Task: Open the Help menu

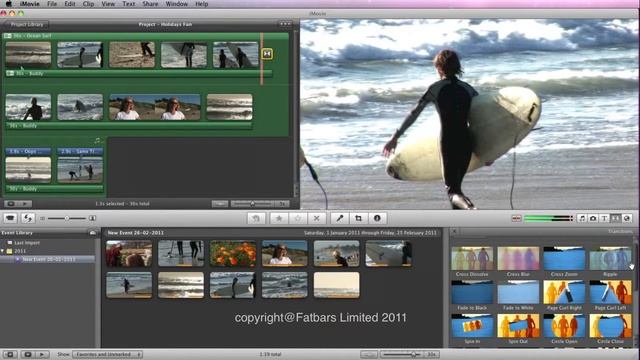Action: tap(202, 4)
